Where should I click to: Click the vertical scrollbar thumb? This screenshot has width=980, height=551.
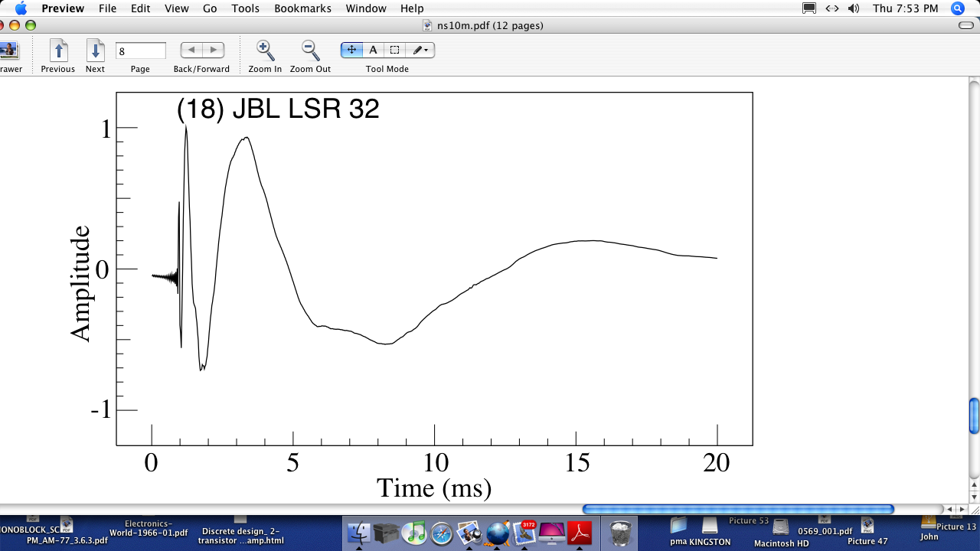tap(974, 416)
